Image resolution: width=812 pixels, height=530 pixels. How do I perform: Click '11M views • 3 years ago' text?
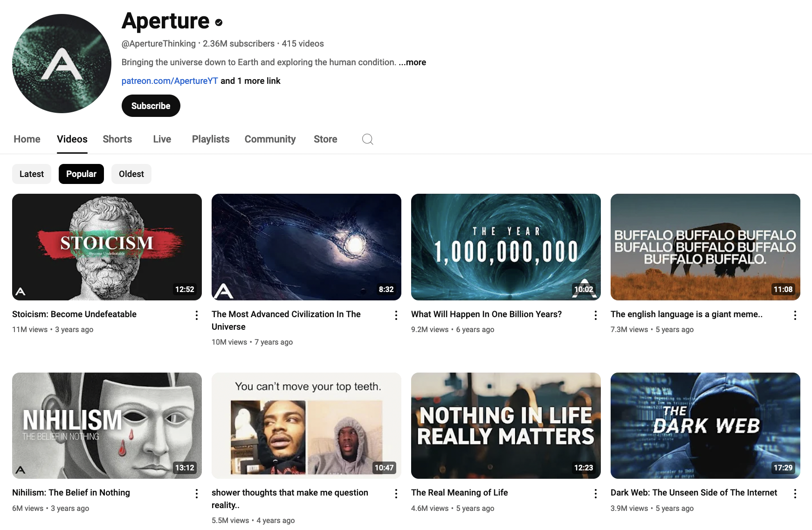(53, 330)
